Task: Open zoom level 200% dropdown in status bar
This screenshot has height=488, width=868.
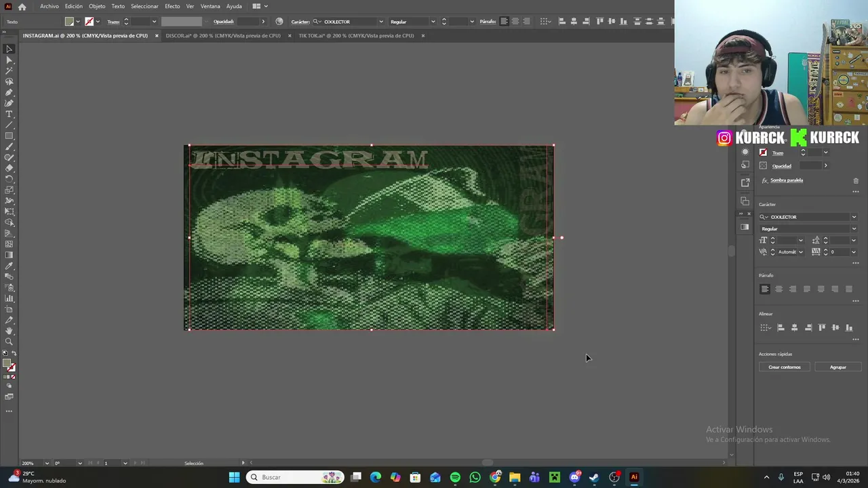Action: click(x=47, y=464)
